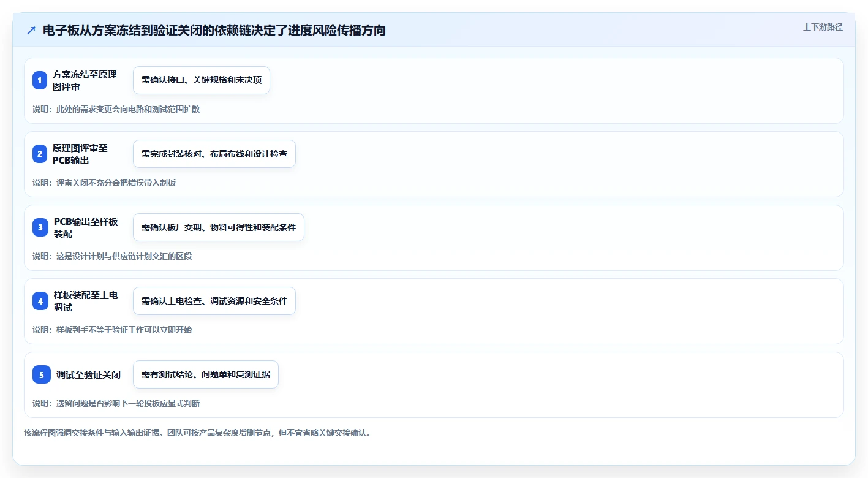Click the step 2 number badge

[x=40, y=154]
